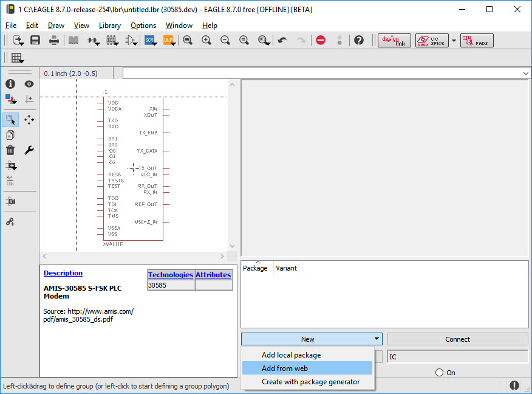Viewport: 532px width, 394px height.
Task: Click the Info tool icon
Action: (10, 84)
